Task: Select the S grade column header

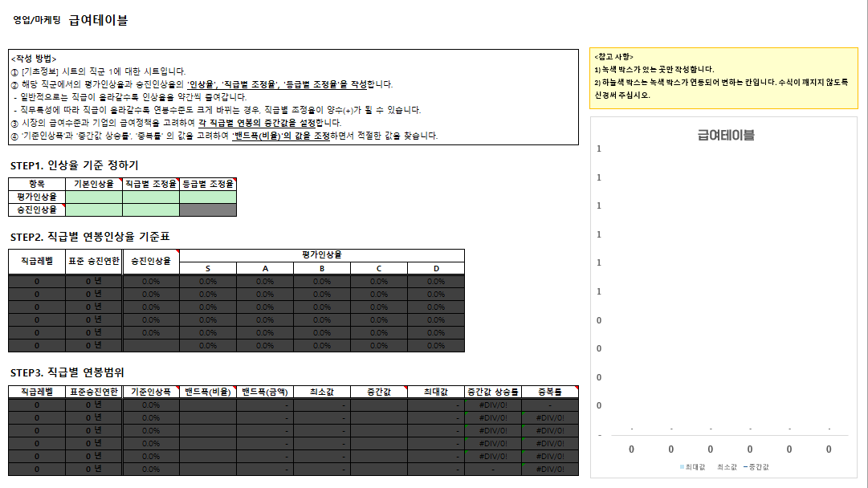Action: 208,268
